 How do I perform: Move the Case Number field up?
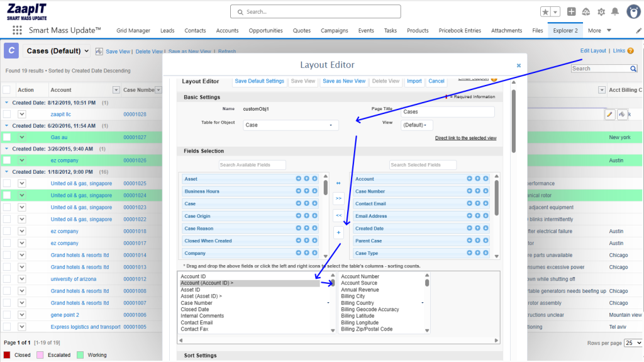tap(478, 191)
